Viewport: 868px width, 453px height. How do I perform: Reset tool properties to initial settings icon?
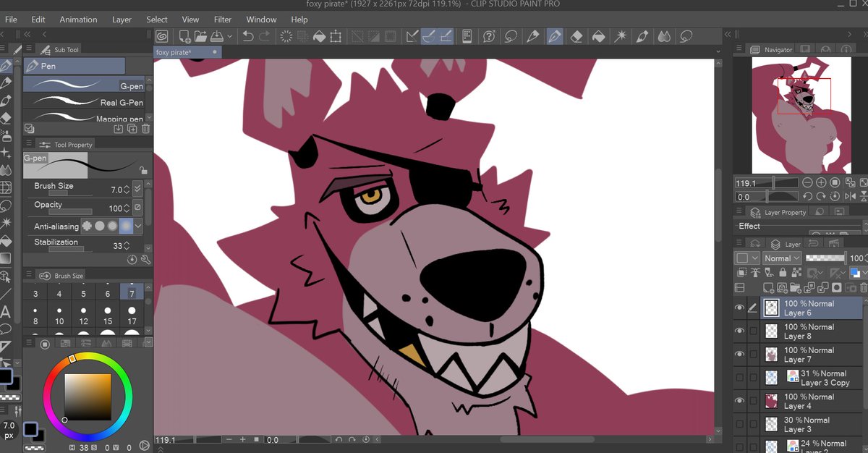click(132, 259)
